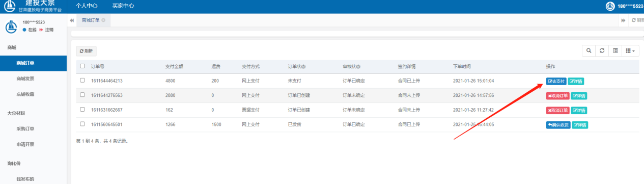Click the circular-arrows refresh icon beside search
Viewport: 644px width, 184px height.
click(602, 50)
